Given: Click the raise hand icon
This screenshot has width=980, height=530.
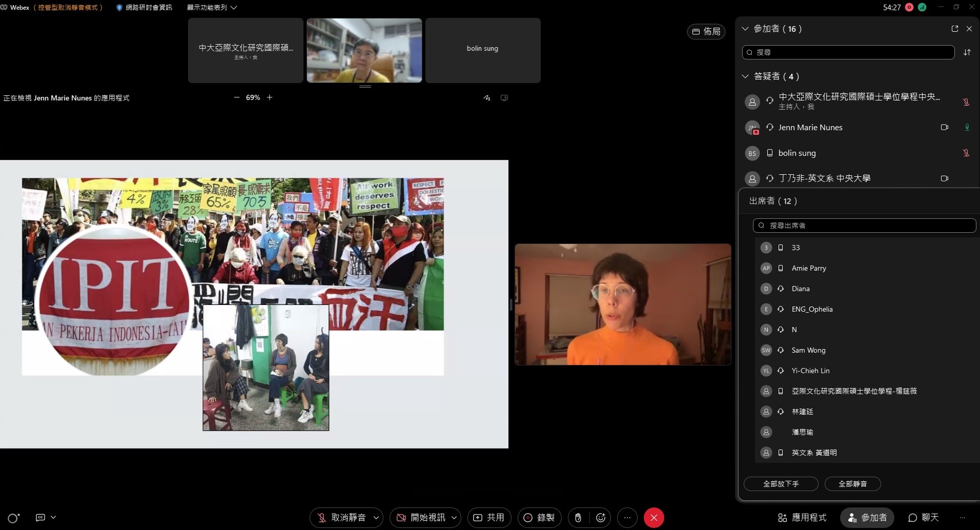Looking at the screenshot, I should [x=578, y=518].
